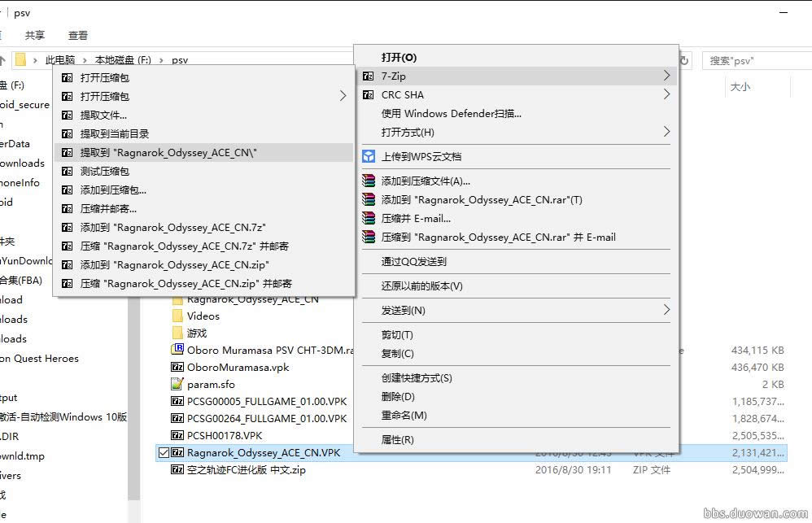
Task: Expand the 发送到(N) submenu arrow
Action: pyautogui.click(x=666, y=310)
